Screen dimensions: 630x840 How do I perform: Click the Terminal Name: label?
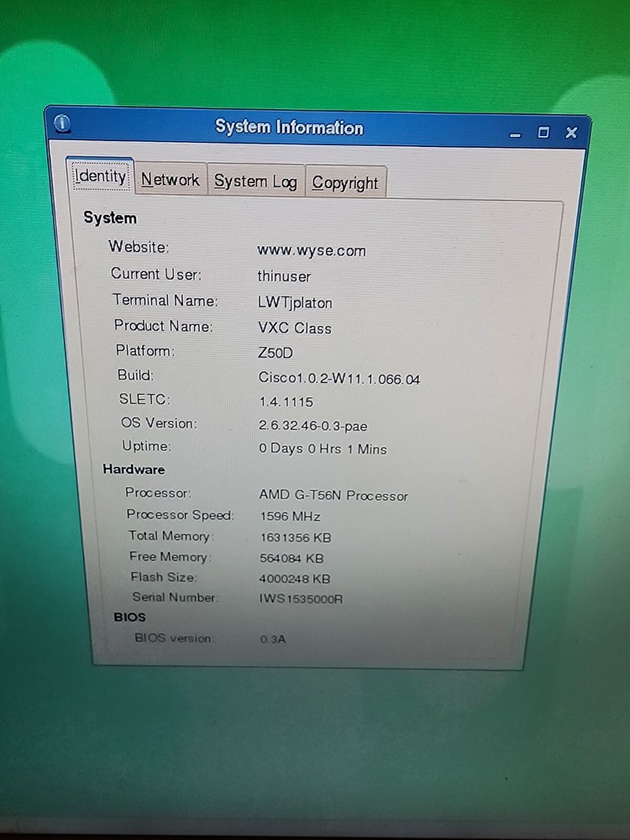pos(165,300)
